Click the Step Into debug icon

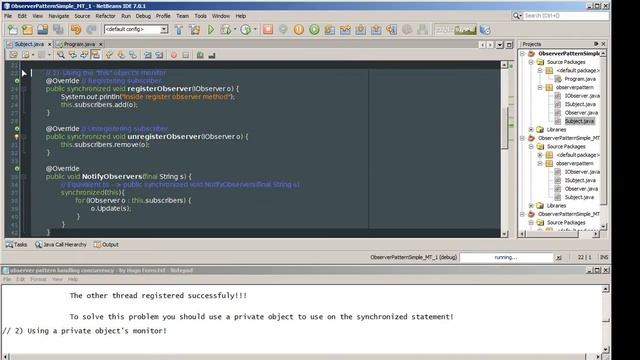tap(361, 29)
